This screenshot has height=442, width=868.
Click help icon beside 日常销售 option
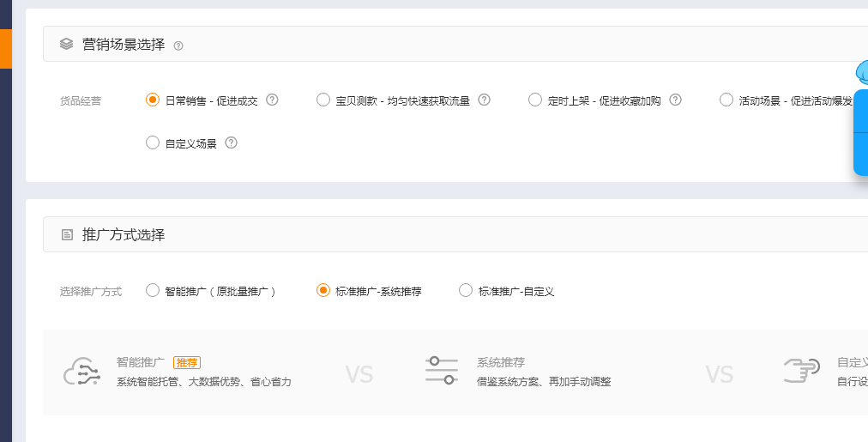click(272, 100)
